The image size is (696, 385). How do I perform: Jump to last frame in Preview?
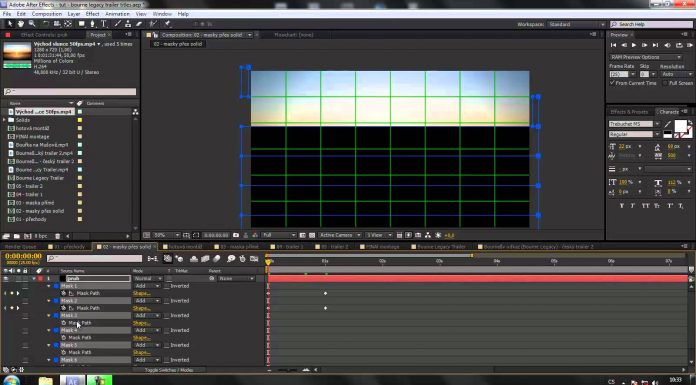pyautogui.click(x=655, y=45)
